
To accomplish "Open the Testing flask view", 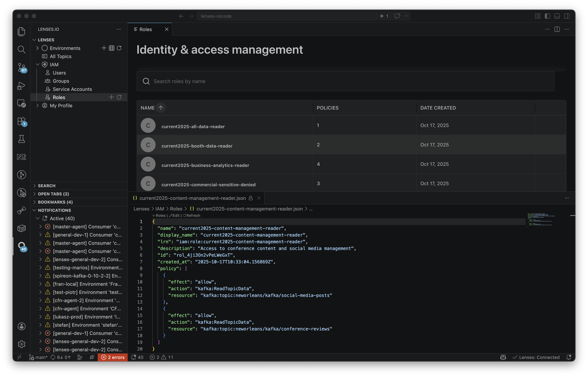I will pos(22,139).
